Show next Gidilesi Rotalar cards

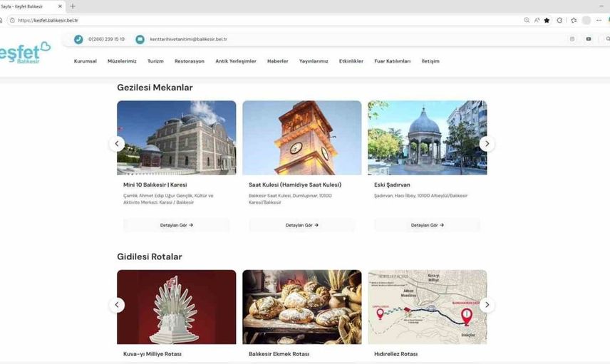487,305
